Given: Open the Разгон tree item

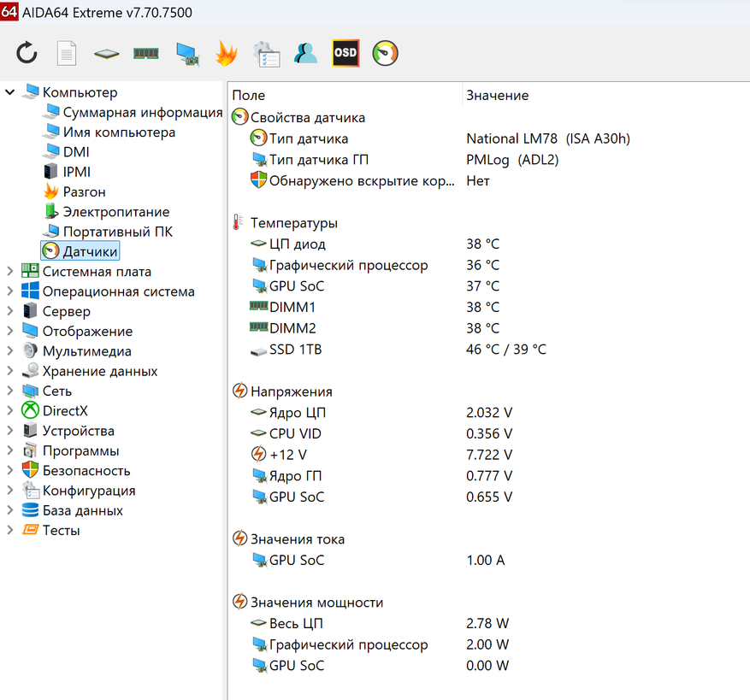Looking at the screenshot, I should click(84, 192).
